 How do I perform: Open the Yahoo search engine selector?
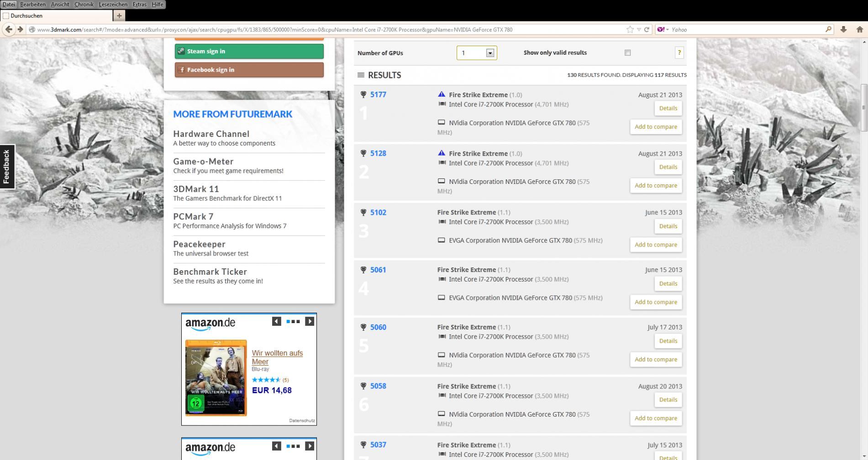(x=663, y=30)
